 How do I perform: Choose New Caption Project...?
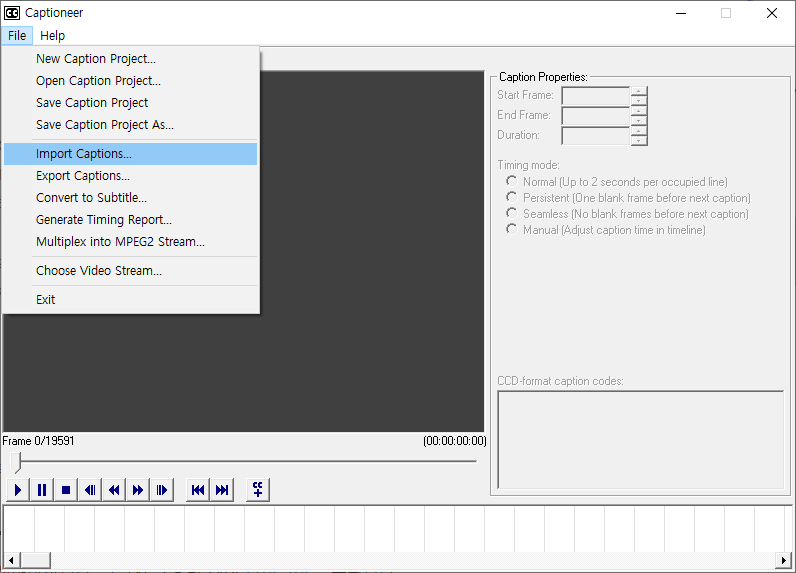click(130, 59)
